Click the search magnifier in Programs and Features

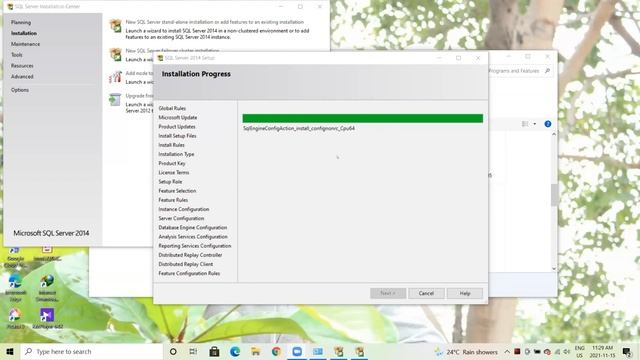547,71
